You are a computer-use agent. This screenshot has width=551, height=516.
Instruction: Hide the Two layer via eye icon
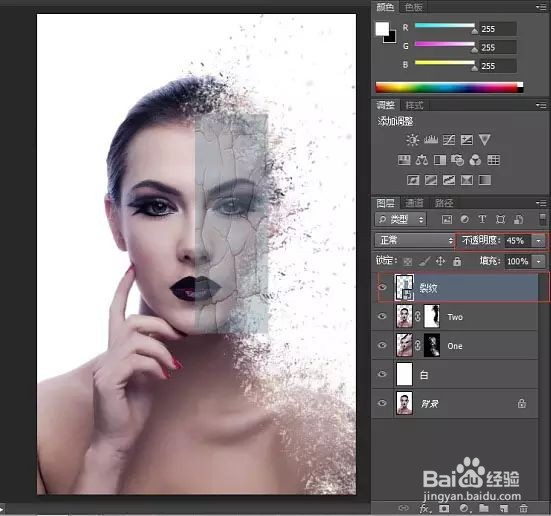[x=382, y=316]
